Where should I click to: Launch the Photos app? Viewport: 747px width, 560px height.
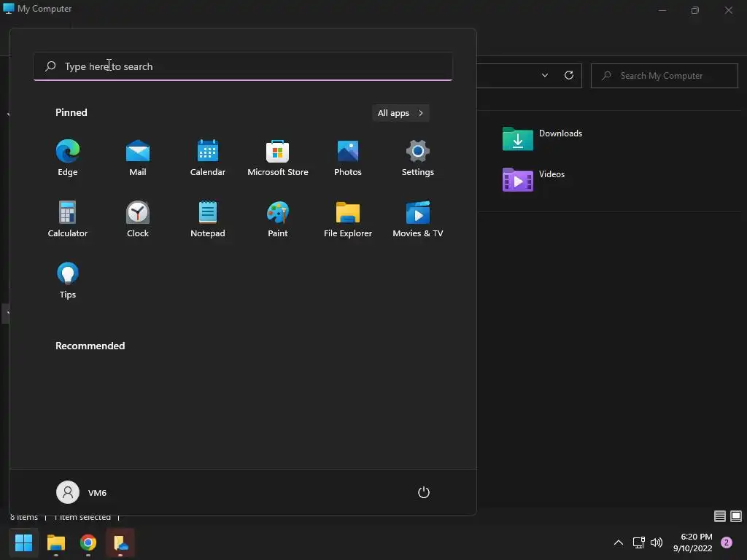(348, 158)
